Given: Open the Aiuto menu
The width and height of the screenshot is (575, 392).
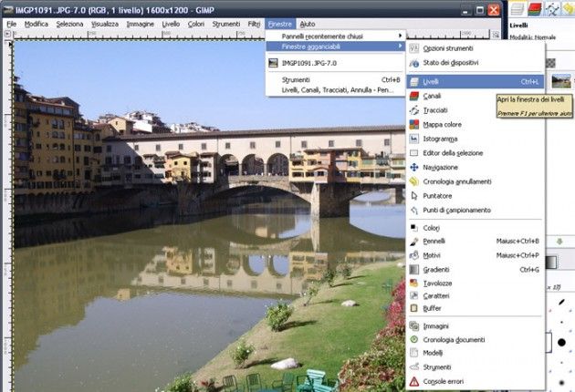Looking at the screenshot, I should coord(308,25).
